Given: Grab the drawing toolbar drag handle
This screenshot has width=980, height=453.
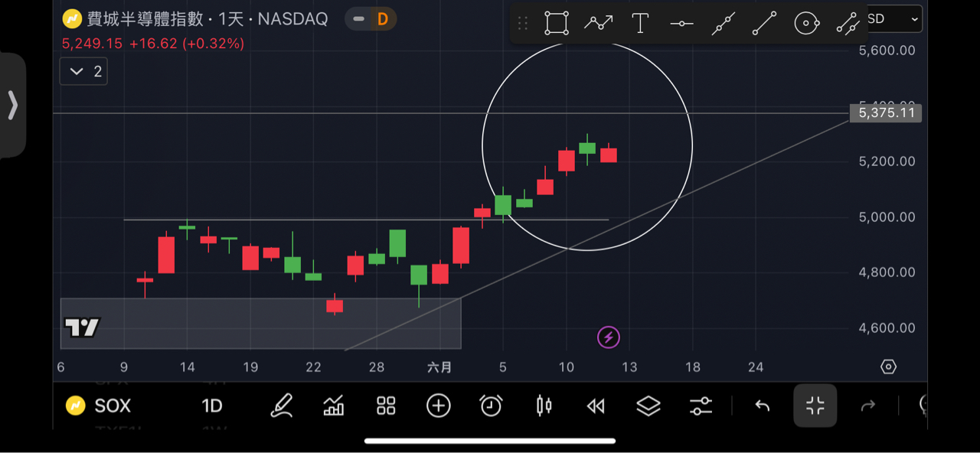Looking at the screenshot, I should tap(523, 24).
